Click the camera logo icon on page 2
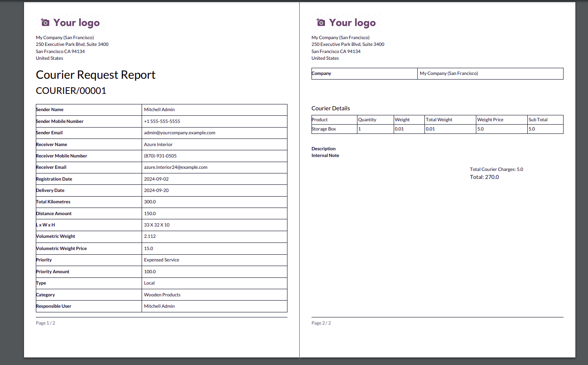The width and height of the screenshot is (588, 365). [x=321, y=22]
